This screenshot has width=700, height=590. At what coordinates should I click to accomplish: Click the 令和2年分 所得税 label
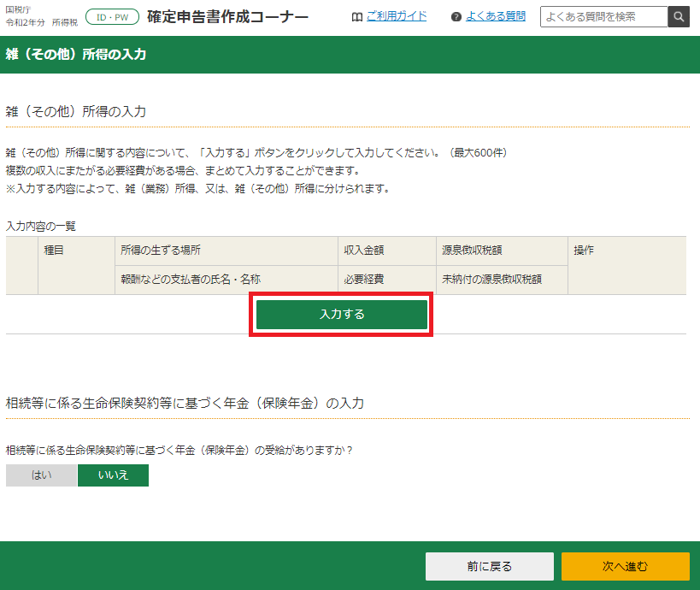(x=42, y=22)
